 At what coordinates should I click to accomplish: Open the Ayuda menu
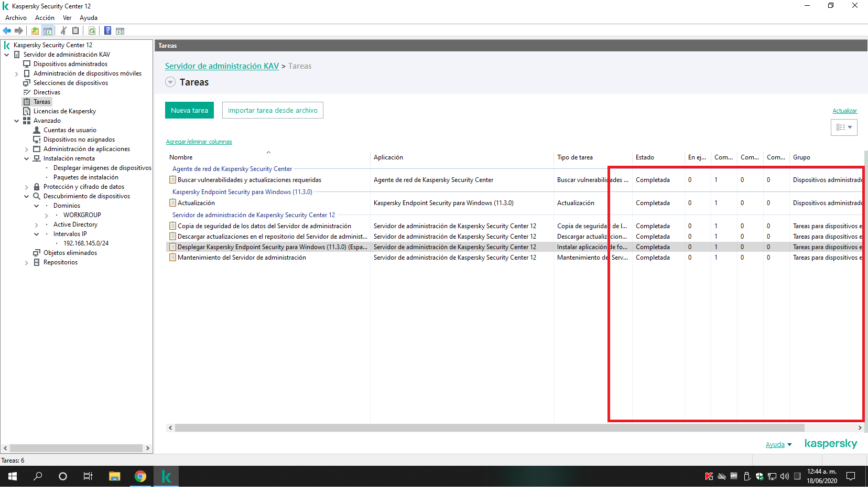[89, 18]
